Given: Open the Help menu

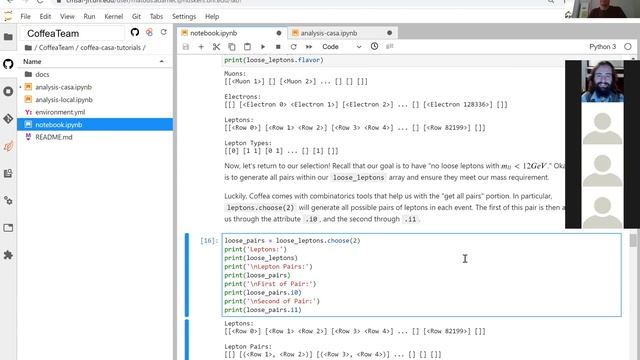Looking at the screenshot, I should [x=212, y=16].
